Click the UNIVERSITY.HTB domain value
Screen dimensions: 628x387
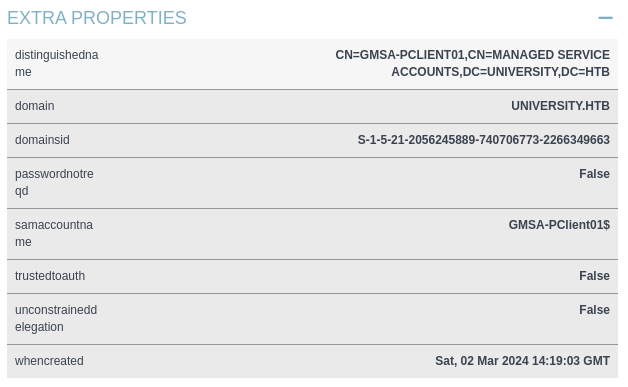pyautogui.click(x=560, y=106)
